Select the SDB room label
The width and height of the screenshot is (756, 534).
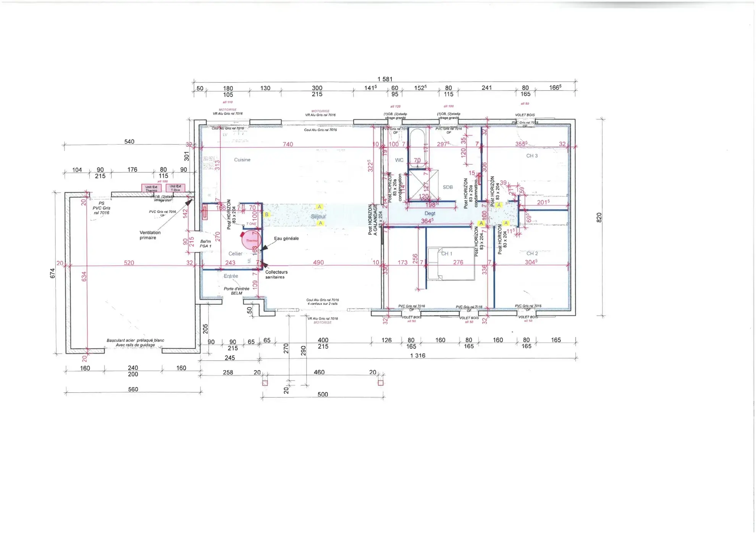pos(447,187)
